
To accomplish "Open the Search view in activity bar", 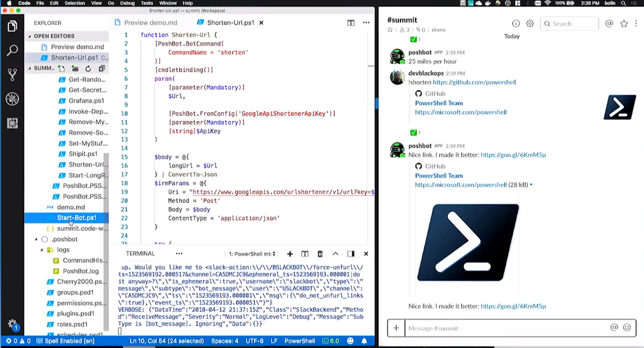I will (x=12, y=50).
